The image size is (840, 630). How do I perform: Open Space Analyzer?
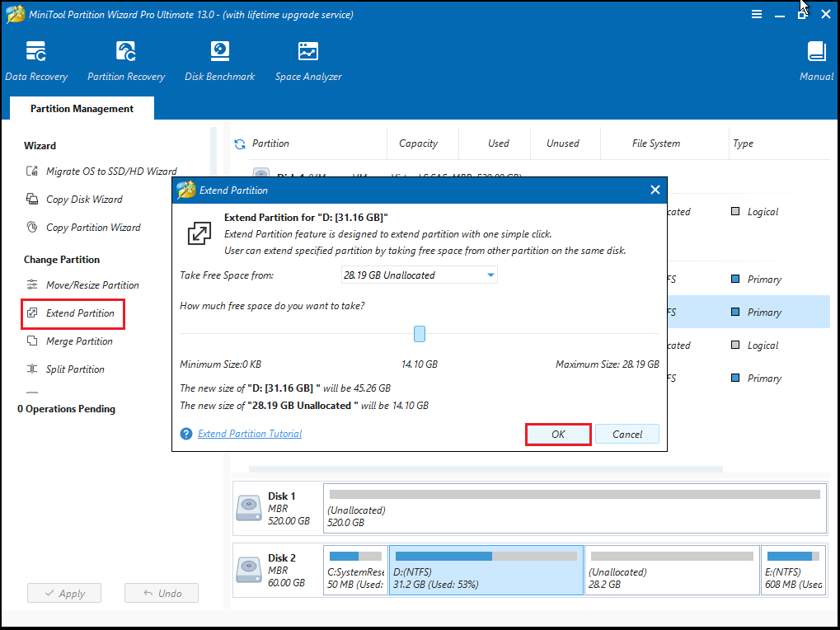[307, 62]
